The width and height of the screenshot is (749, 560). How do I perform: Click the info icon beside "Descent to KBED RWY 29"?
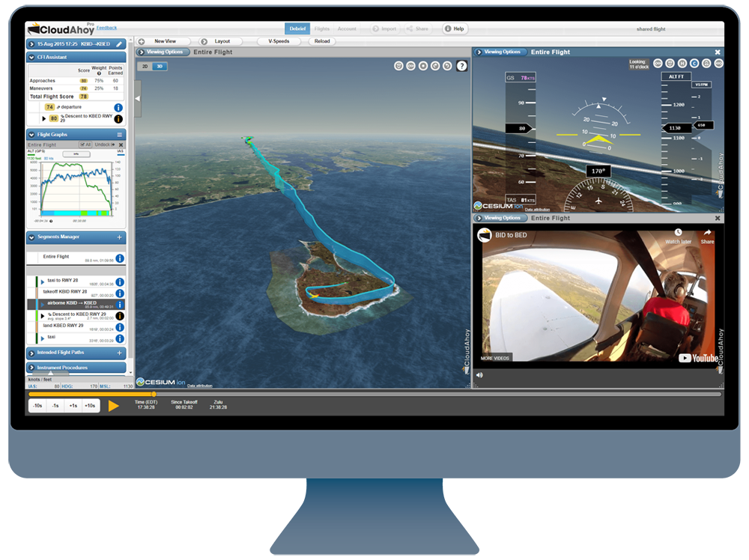(120, 315)
